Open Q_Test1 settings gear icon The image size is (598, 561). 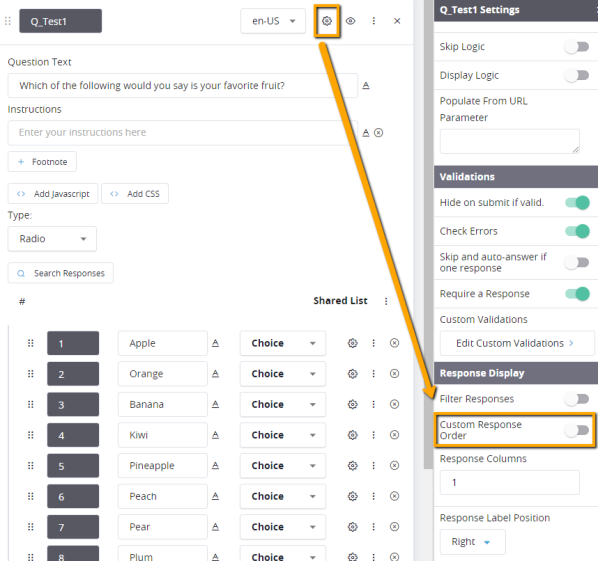coord(327,21)
